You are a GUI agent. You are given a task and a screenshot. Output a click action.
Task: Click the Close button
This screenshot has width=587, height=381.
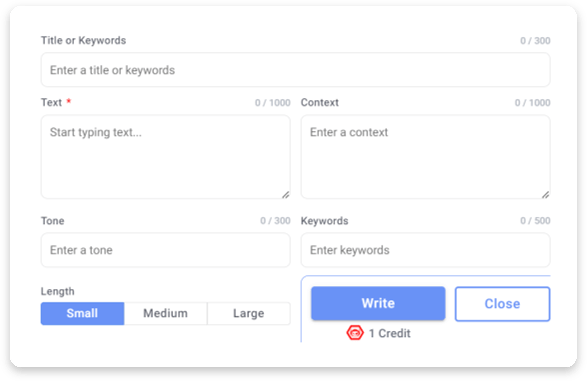tap(502, 304)
